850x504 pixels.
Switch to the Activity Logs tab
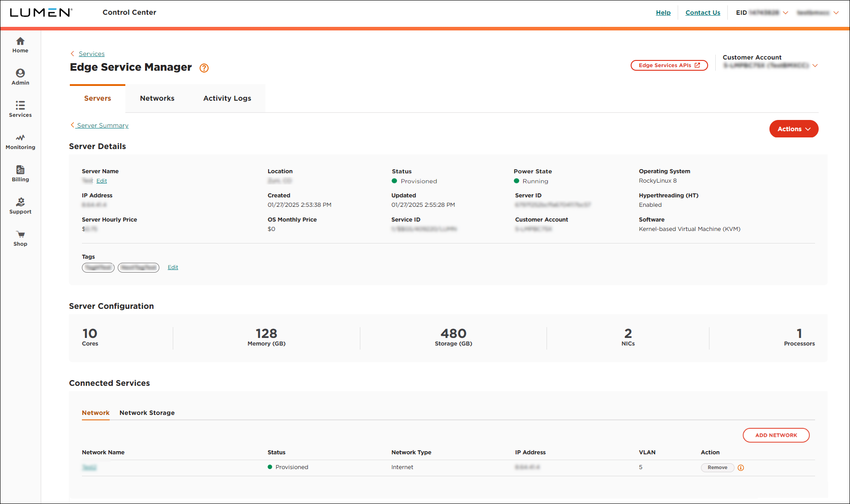tap(227, 98)
